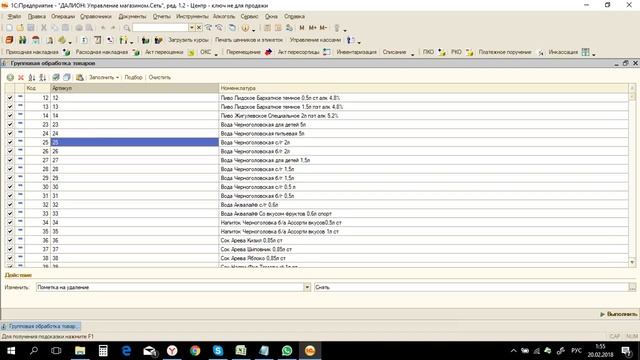Uncheck row 25 Вода Черноголовская с/г 2л

pyautogui.click(x=10, y=142)
